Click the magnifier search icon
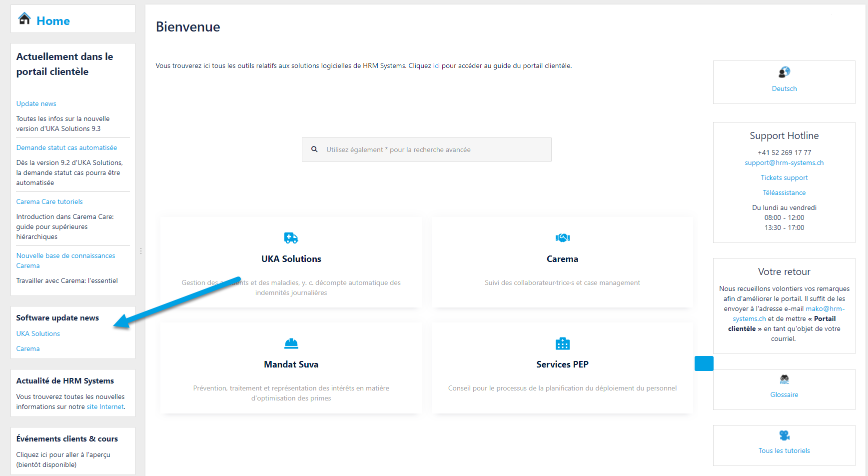Screen dimensions: 868x476 (x=314, y=149)
